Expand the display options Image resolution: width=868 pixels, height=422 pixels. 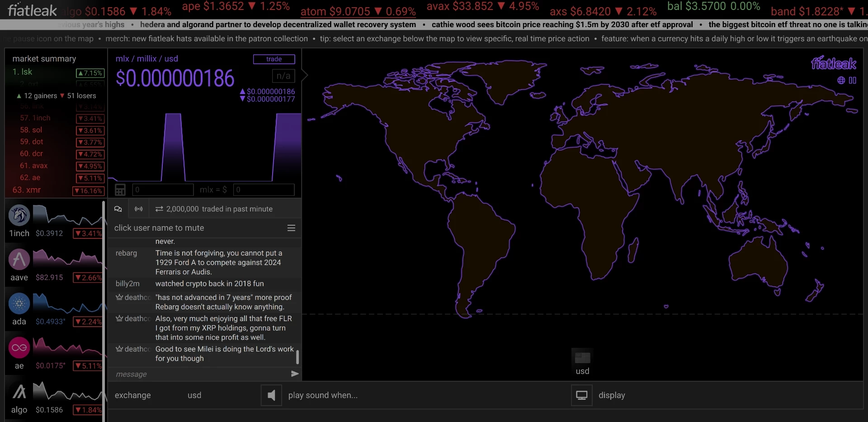click(x=612, y=395)
